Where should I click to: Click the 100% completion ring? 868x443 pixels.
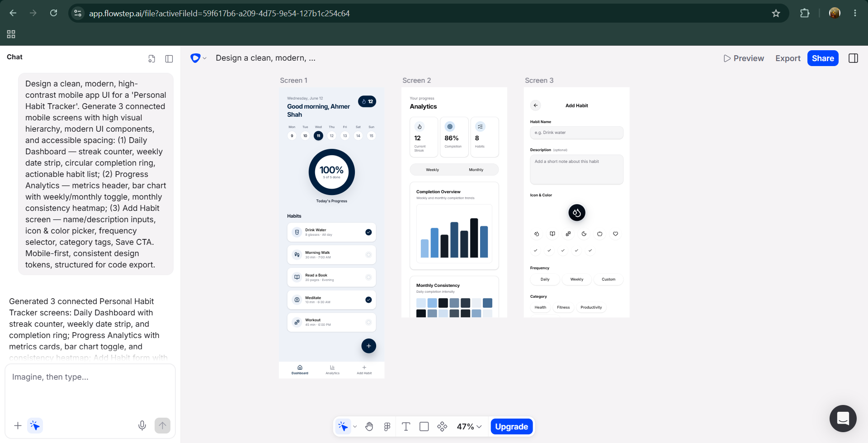click(331, 172)
